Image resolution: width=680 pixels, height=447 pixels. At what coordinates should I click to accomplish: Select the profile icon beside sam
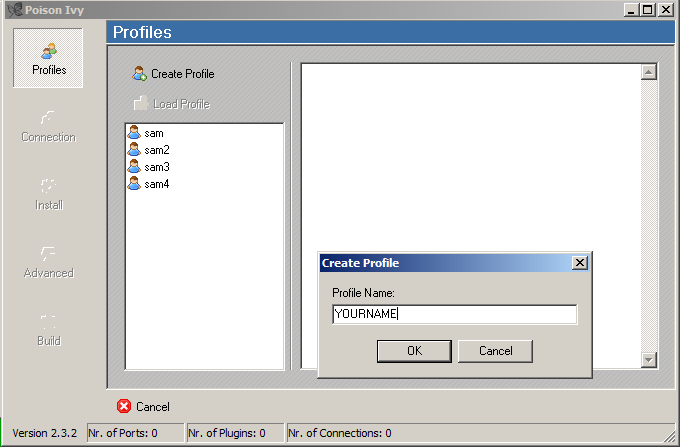point(134,132)
